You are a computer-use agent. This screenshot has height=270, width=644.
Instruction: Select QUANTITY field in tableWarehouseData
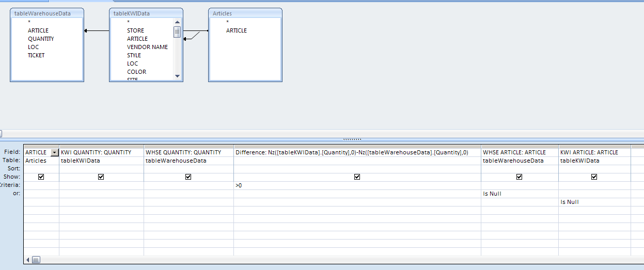[41, 39]
